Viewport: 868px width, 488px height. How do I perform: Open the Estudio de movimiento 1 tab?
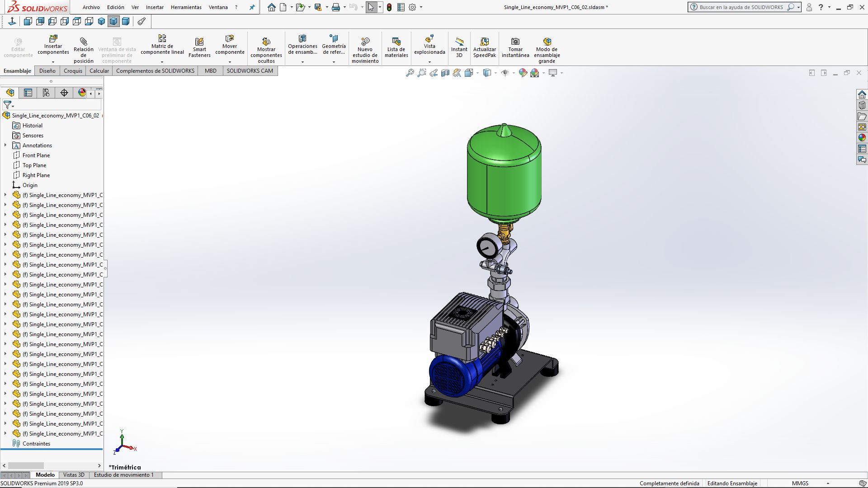tap(123, 475)
